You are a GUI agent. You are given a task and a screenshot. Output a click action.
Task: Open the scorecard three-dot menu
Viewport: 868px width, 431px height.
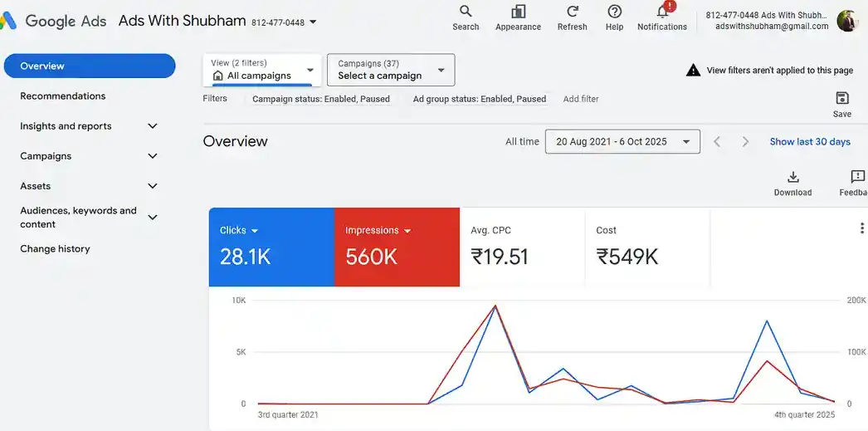[861, 228]
